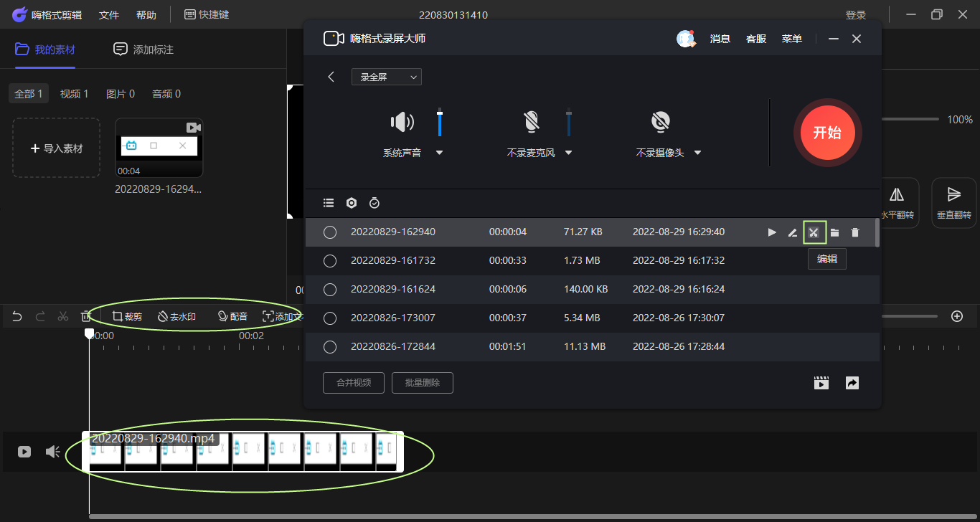Click the edit scissors icon for 20220829-162940
Viewport: 980px width, 522px height.
(x=814, y=232)
